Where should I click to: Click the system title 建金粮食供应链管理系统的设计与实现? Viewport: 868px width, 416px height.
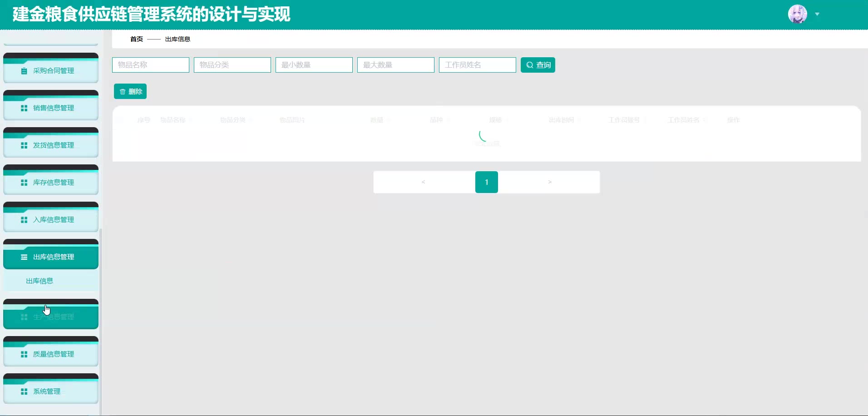point(151,14)
